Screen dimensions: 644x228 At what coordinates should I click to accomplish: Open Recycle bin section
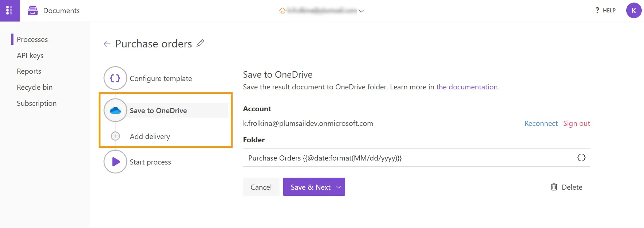click(x=35, y=87)
